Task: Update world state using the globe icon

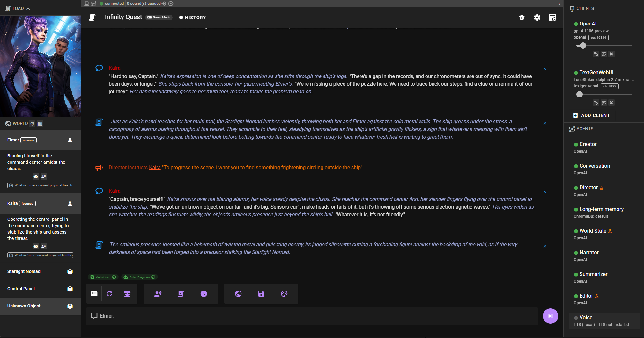Action: click(x=238, y=293)
